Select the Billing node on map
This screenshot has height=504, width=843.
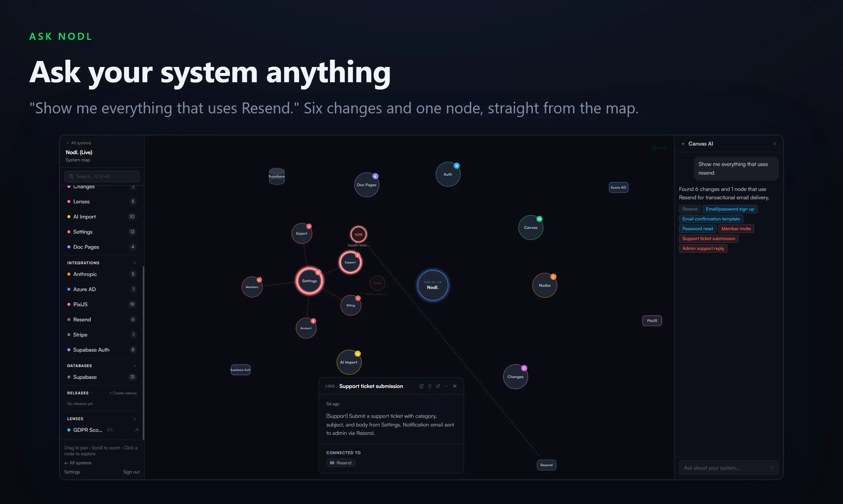point(351,305)
